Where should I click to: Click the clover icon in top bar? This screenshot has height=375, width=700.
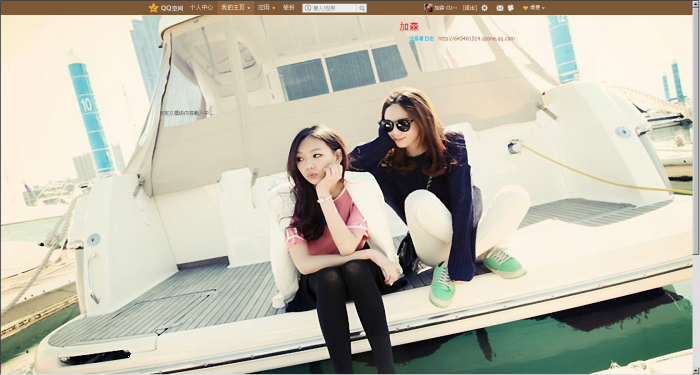[x=510, y=8]
